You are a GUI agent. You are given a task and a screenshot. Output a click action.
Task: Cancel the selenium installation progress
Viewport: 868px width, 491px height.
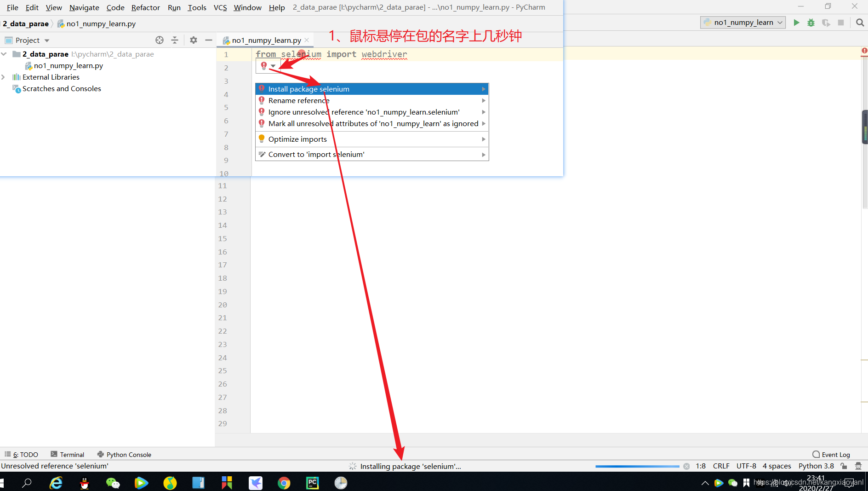(x=686, y=466)
